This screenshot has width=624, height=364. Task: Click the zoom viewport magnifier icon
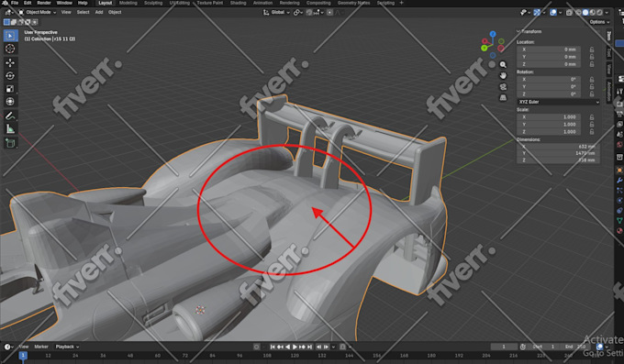tap(503, 64)
